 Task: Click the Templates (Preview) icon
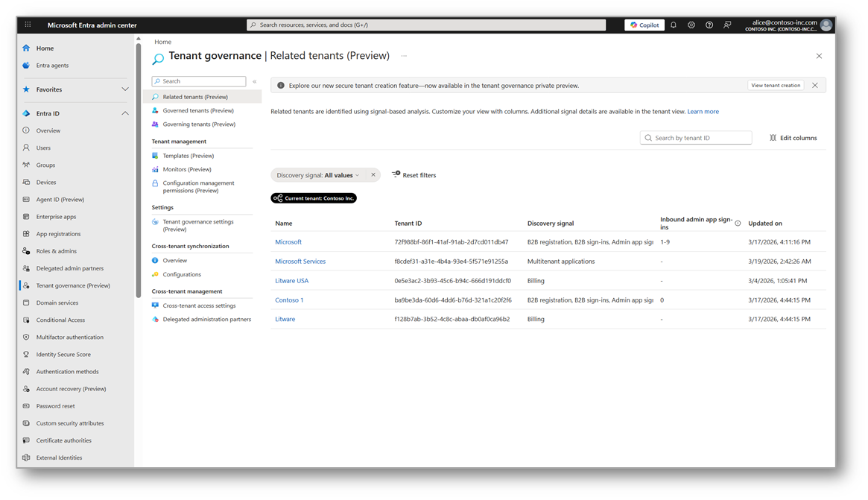click(155, 156)
